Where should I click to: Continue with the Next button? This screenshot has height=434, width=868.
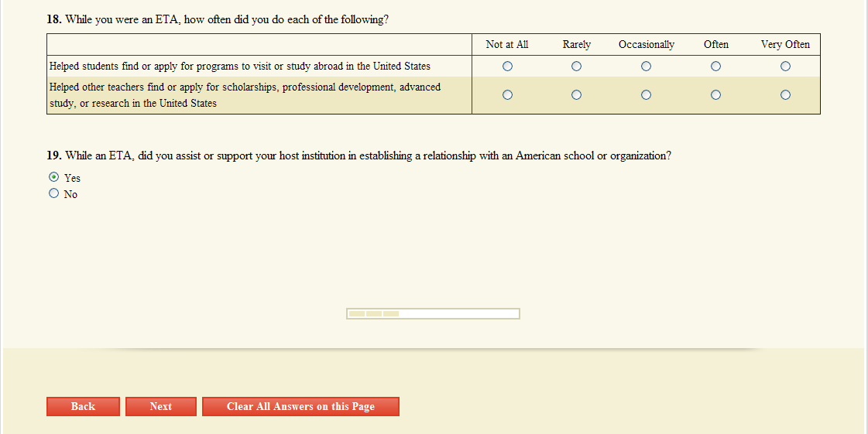(x=160, y=406)
